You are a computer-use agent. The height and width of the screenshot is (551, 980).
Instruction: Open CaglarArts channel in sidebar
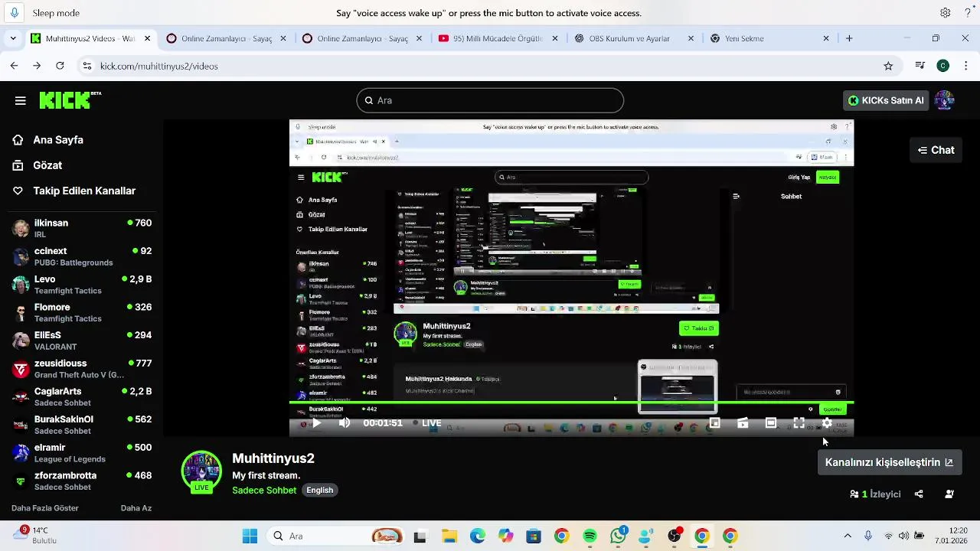pos(82,396)
